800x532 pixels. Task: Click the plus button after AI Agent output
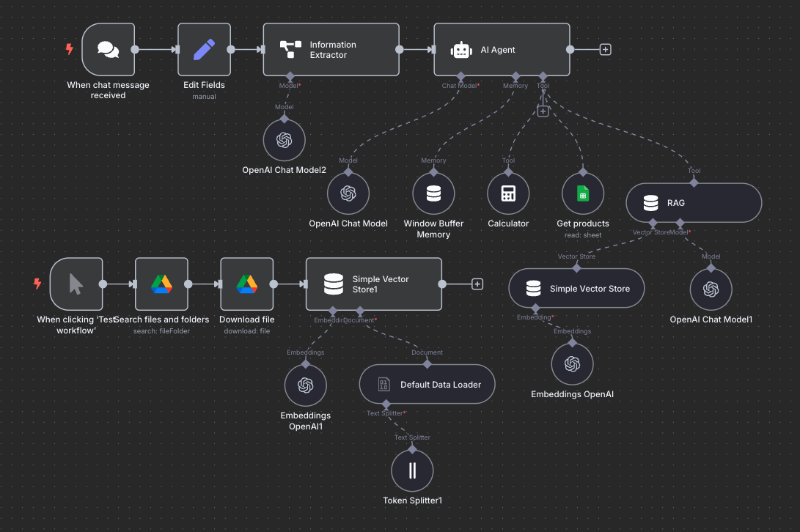605,50
